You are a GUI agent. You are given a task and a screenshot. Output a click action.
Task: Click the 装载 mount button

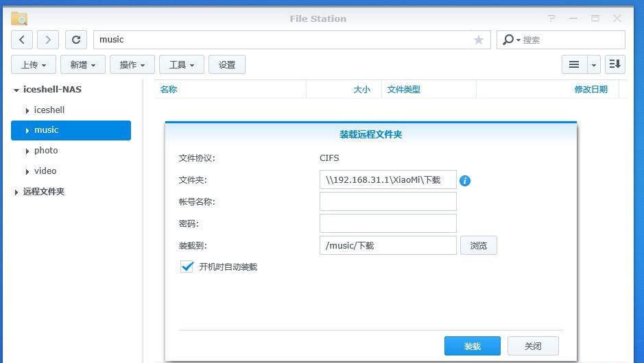[x=472, y=346]
